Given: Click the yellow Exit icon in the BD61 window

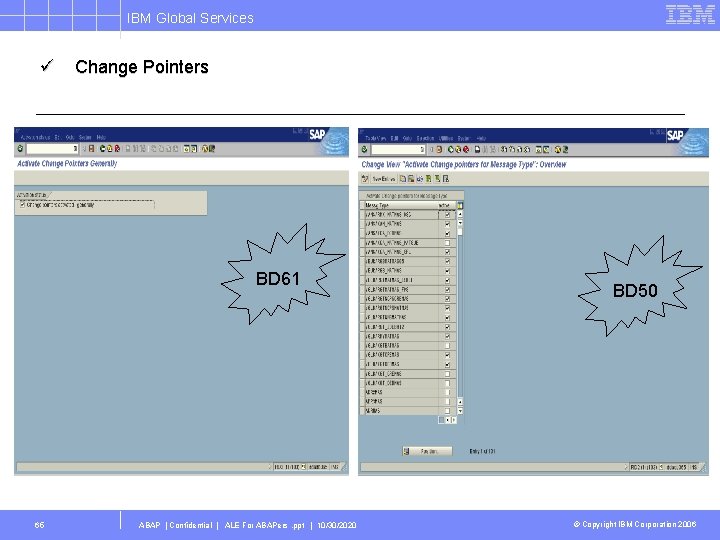Looking at the screenshot, I should (110, 148).
